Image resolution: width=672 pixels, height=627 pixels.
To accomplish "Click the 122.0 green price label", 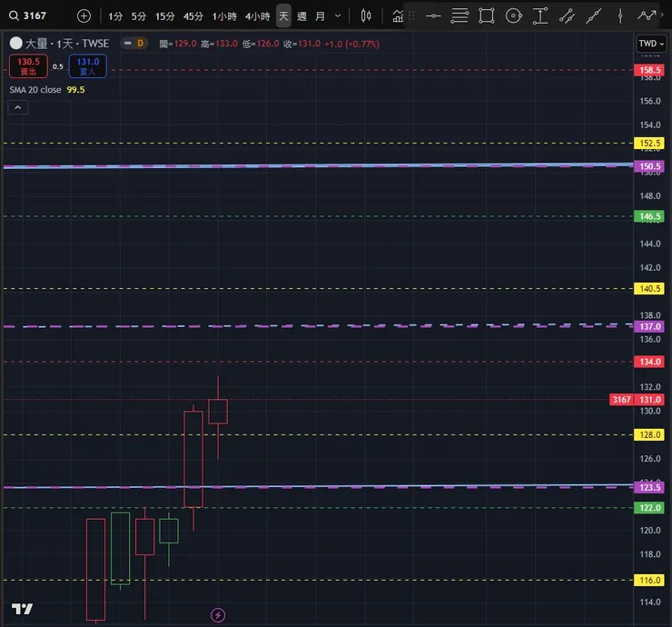I will pos(649,508).
